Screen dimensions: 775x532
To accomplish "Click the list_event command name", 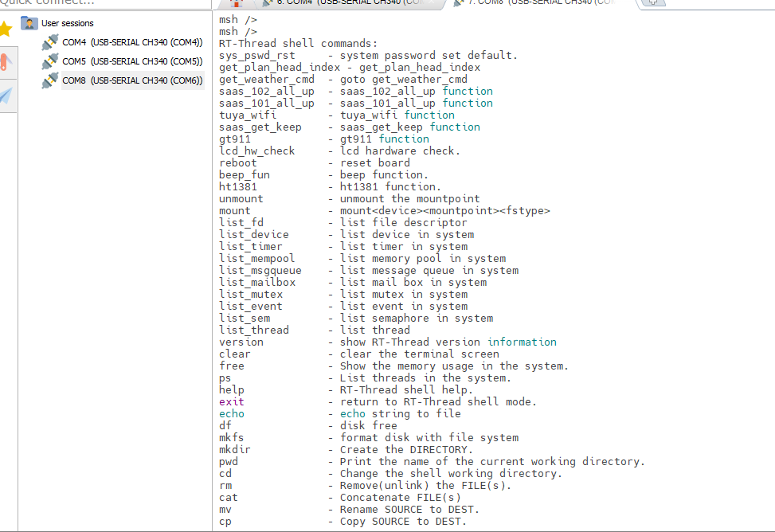I will point(251,306).
